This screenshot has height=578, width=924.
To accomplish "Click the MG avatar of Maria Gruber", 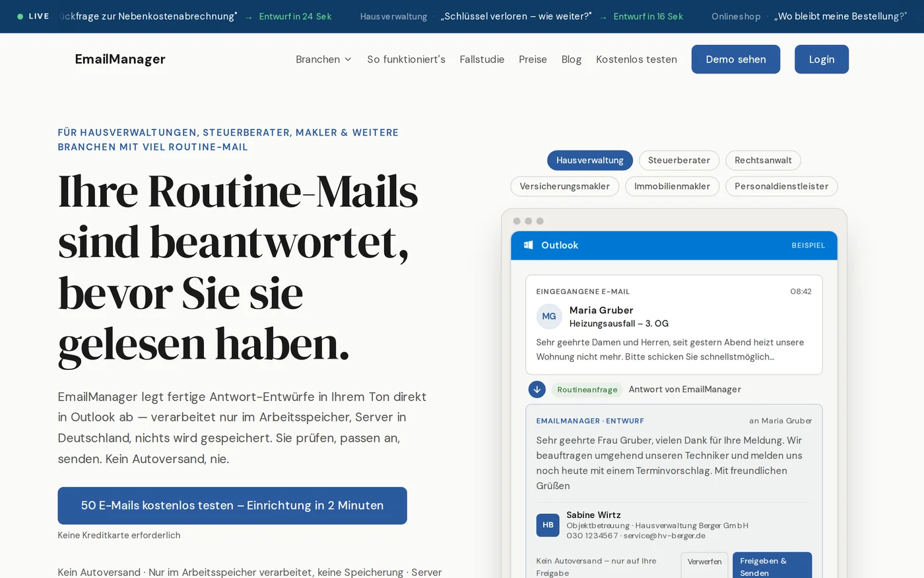I will tap(549, 316).
